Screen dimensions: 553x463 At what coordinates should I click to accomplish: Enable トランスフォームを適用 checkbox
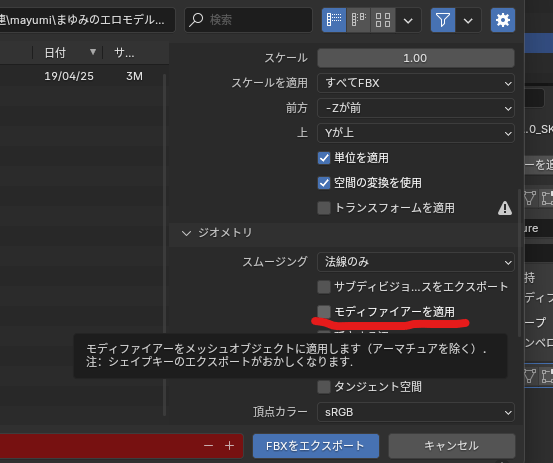[324, 208]
